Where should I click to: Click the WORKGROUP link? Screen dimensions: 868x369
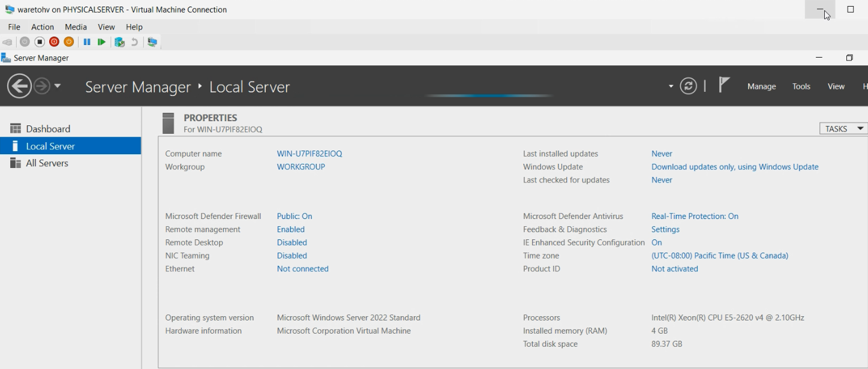(x=301, y=167)
